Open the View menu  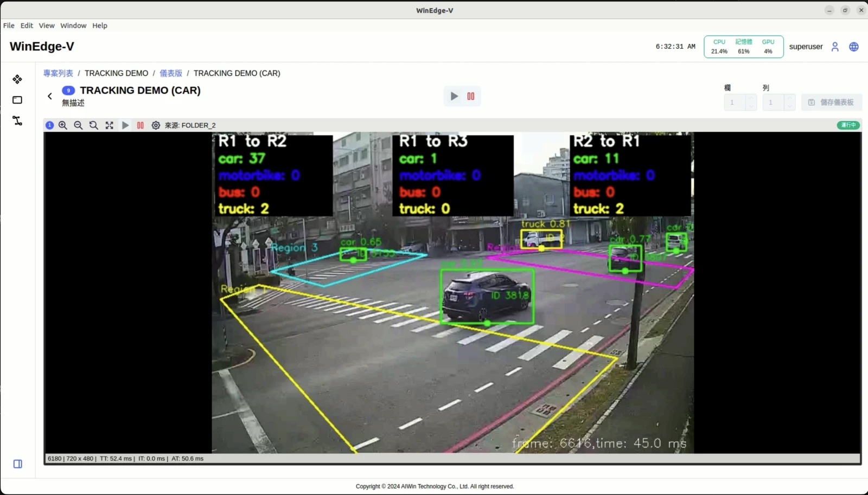pos(47,25)
